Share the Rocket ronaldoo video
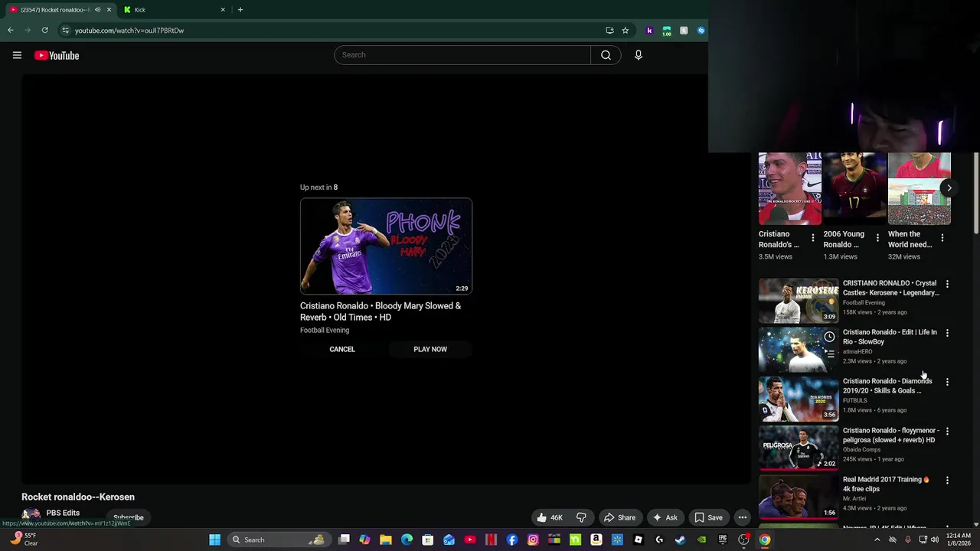 (x=619, y=517)
